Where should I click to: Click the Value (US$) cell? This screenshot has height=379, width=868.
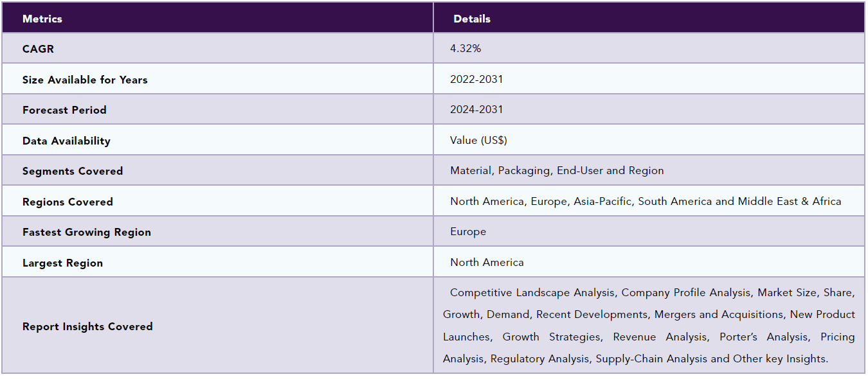coord(478,140)
